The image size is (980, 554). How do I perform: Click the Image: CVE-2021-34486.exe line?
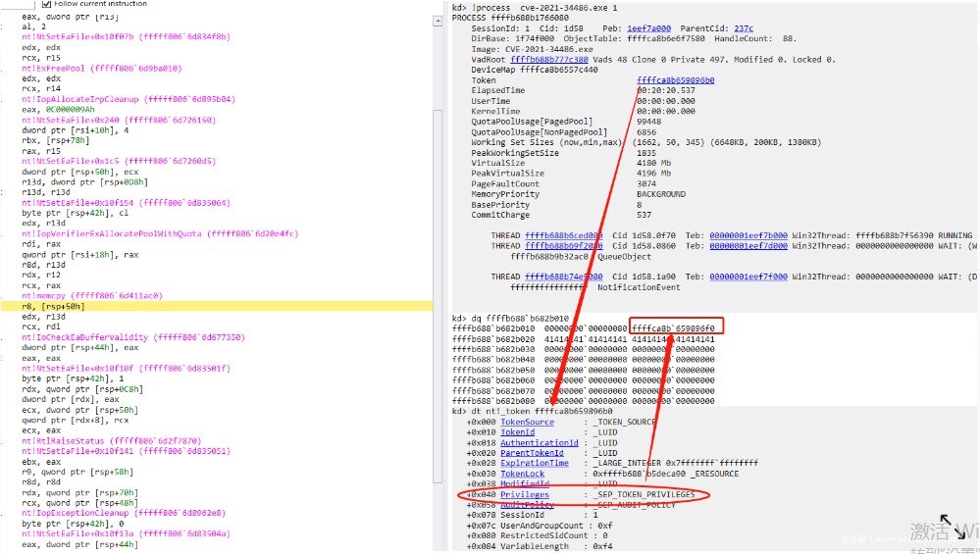pos(532,49)
